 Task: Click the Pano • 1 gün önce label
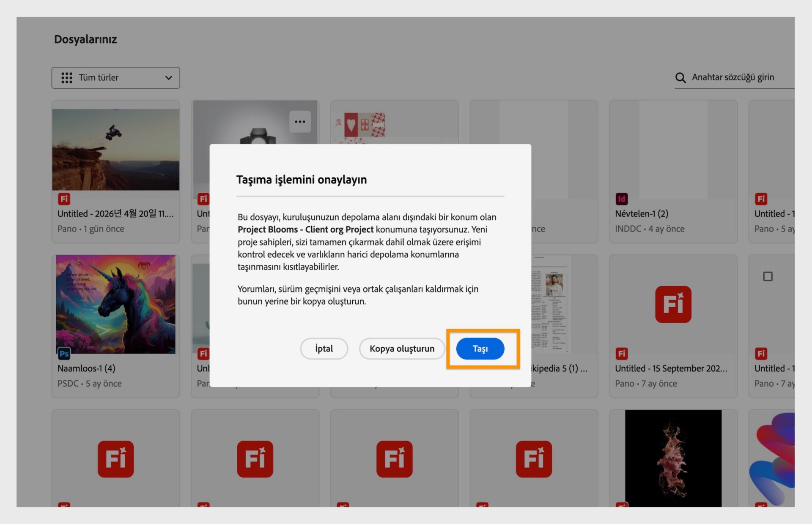click(x=91, y=229)
